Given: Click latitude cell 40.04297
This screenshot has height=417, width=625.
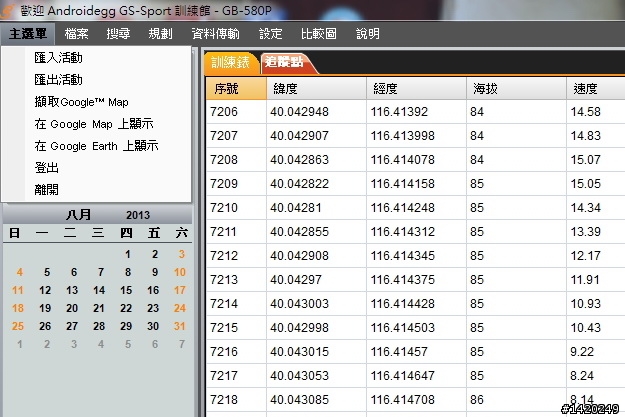Looking at the screenshot, I should coord(316,279).
